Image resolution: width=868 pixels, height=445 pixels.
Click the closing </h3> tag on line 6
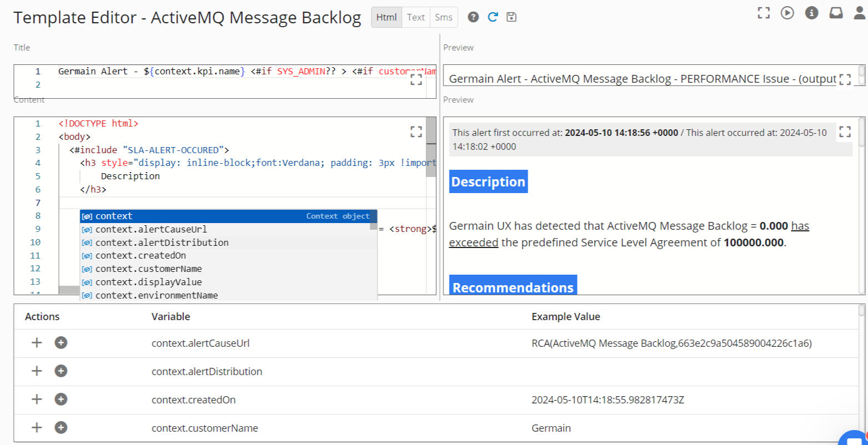pos(93,189)
